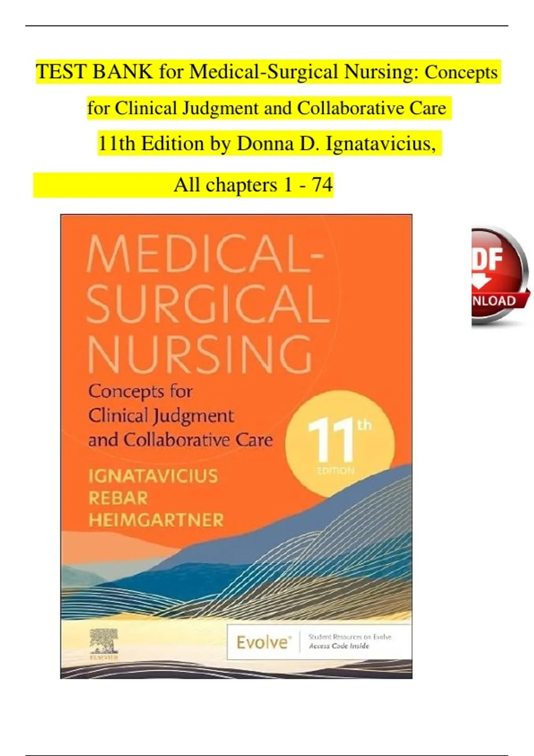Click author name HEIMGARTNER on the cover
Image resolution: width=534 pixels, height=756 pixels.
(156, 520)
